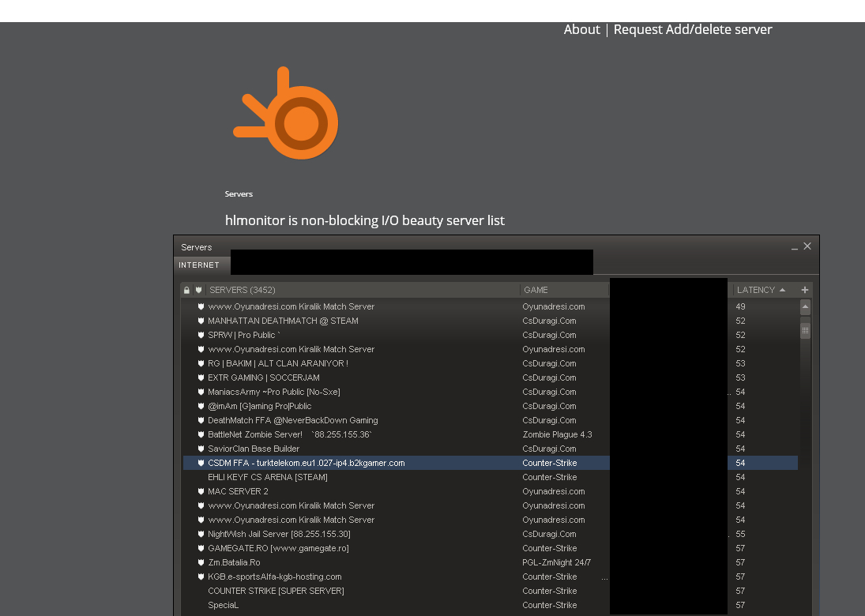
Task: Click shield icon of EXTR GAMING row
Action: (x=201, y=377)
